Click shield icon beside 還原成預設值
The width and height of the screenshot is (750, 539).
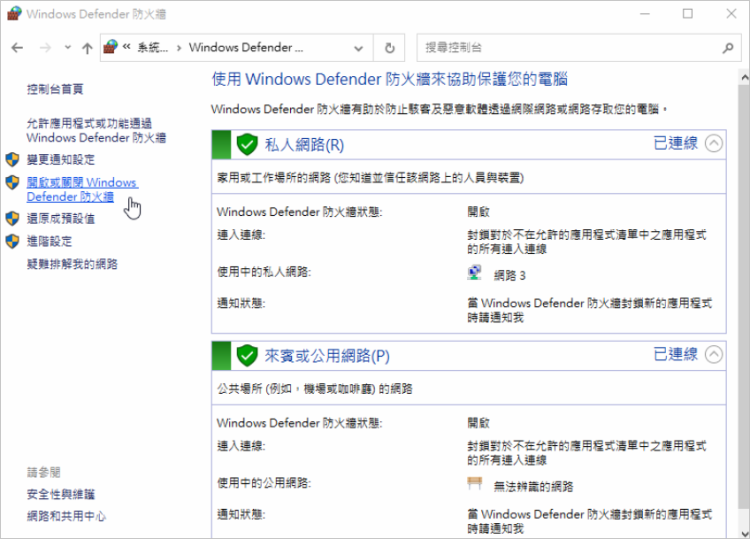[12, 219]
